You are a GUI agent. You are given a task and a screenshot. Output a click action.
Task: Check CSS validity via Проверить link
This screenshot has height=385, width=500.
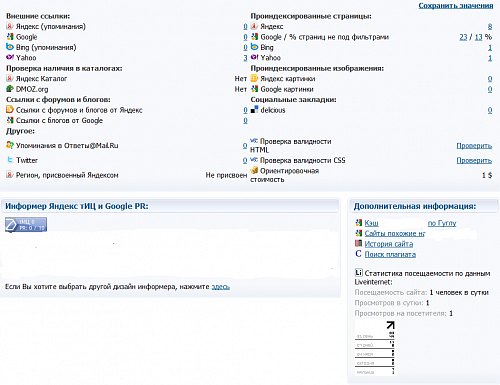pyautogui.click(x=474, y=160)
